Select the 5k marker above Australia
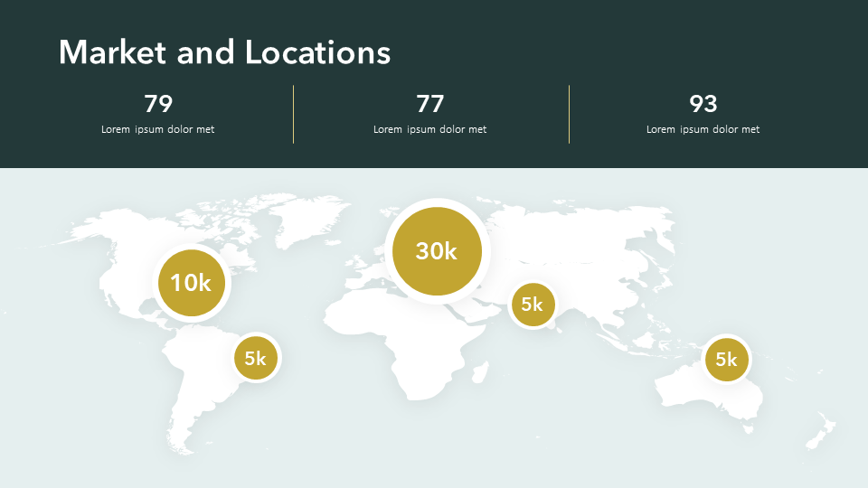 point(726,360)
